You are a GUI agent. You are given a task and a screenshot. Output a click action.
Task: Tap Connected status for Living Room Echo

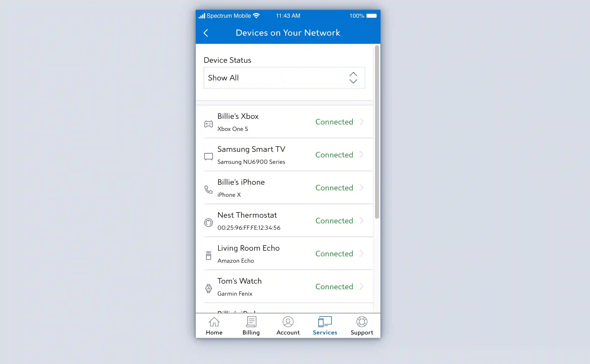(x=334, y=253)
